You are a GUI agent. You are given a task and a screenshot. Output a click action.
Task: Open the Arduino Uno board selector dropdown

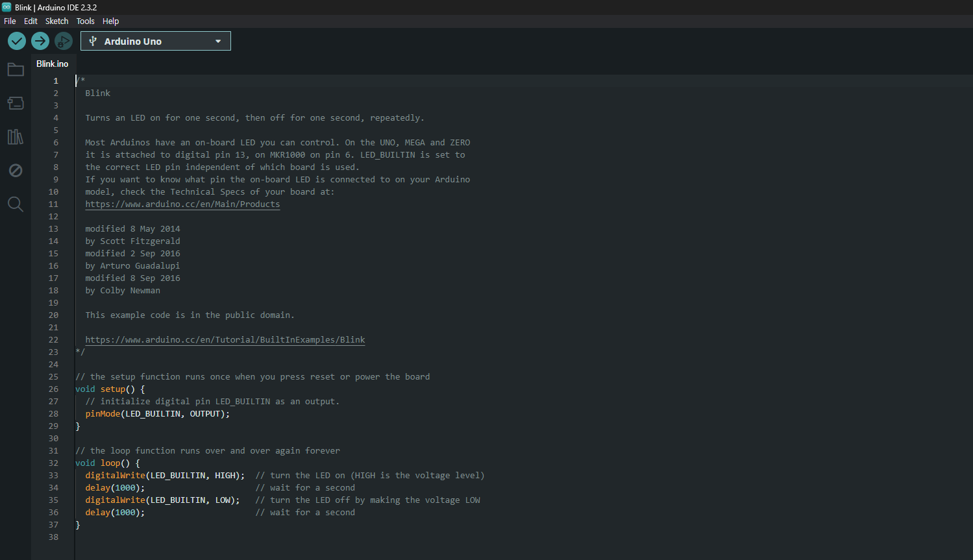156,41
